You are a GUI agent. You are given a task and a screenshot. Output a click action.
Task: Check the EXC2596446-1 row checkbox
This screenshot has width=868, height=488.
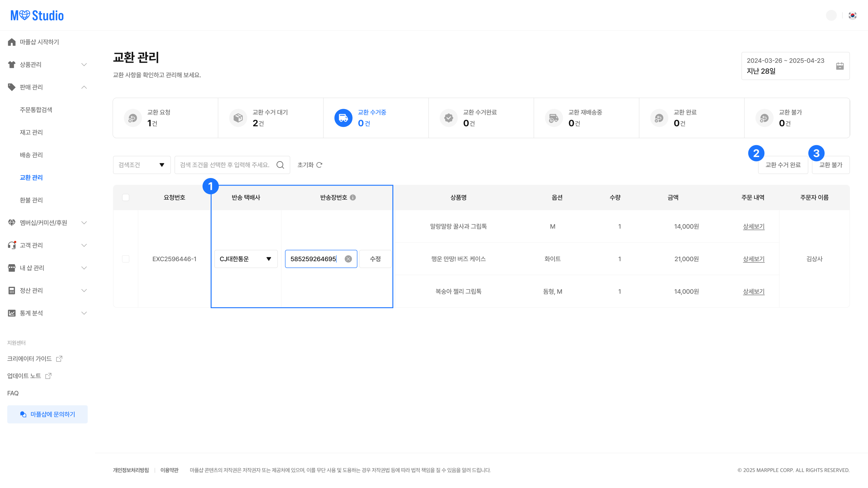126,259
